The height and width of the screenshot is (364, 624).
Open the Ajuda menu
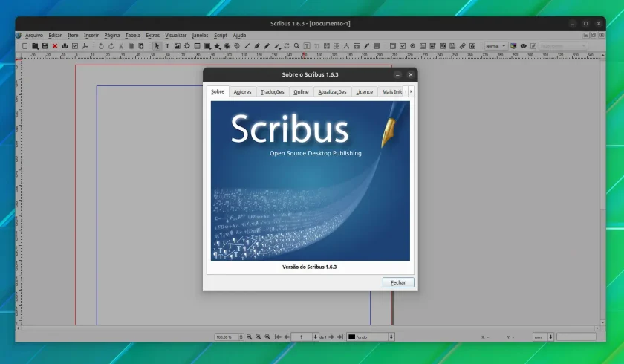tap(239, 36)
